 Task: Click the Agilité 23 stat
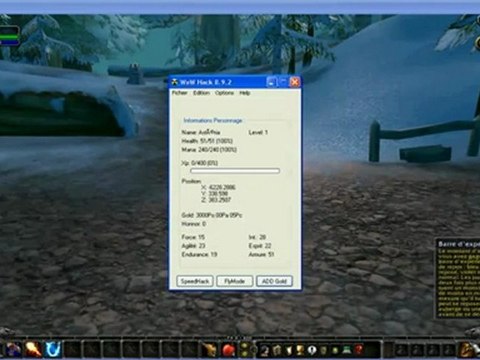coord(193,246)
